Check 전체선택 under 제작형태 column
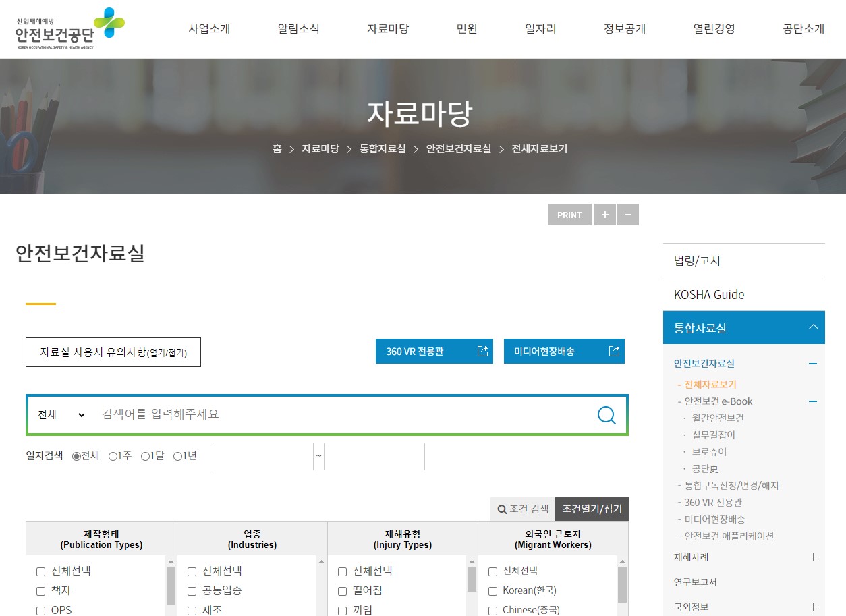The height and width of the screenshot is (616, 846). click(41, 571)
